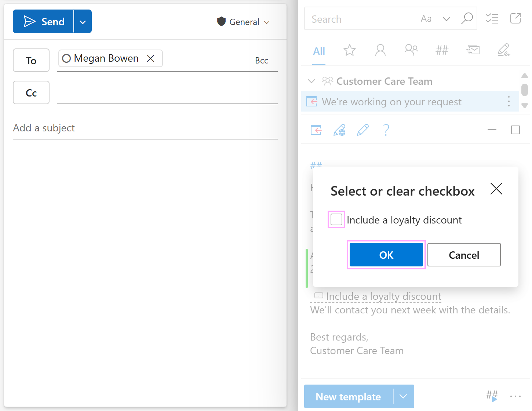Viewport: 532px width, 411px height.
Task: Collapse the Customer Care Team group
Action: pos(311,81)
